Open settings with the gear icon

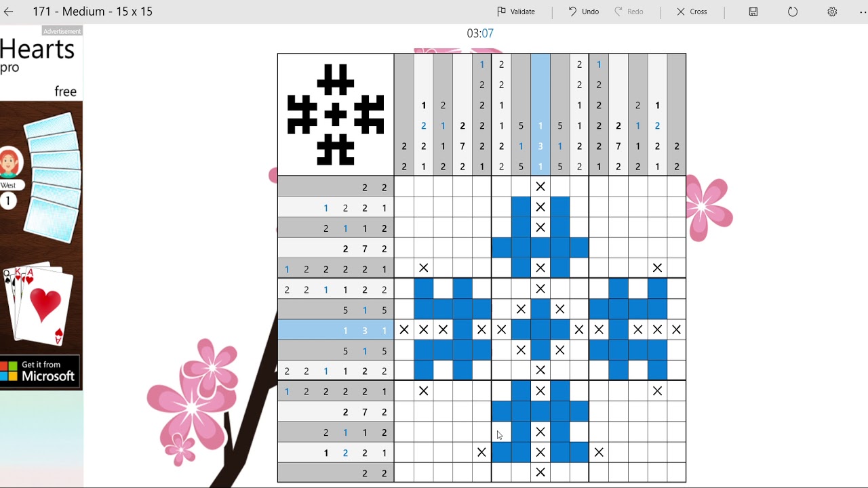pyautogui.click(x=832, y=12)
